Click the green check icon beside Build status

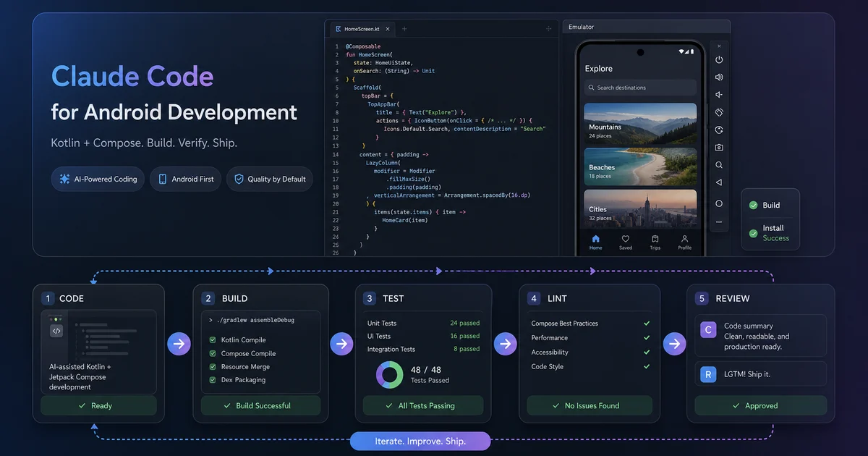pos(754,206)
